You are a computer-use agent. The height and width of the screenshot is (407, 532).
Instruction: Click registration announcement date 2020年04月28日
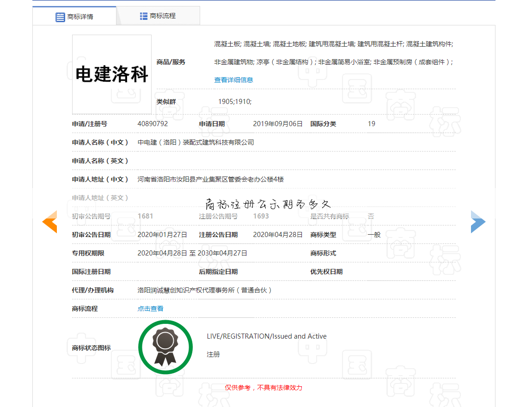point(277,235)
